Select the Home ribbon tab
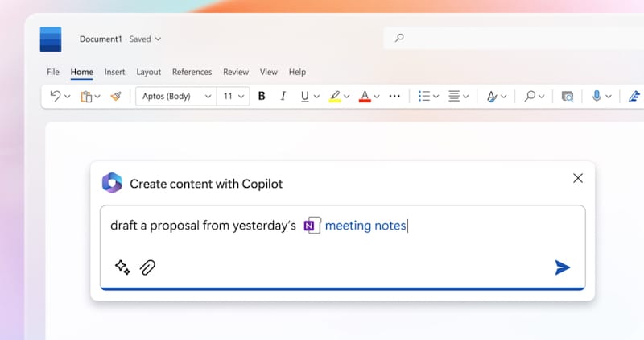644x340 pixels. (x=82, y=72)
